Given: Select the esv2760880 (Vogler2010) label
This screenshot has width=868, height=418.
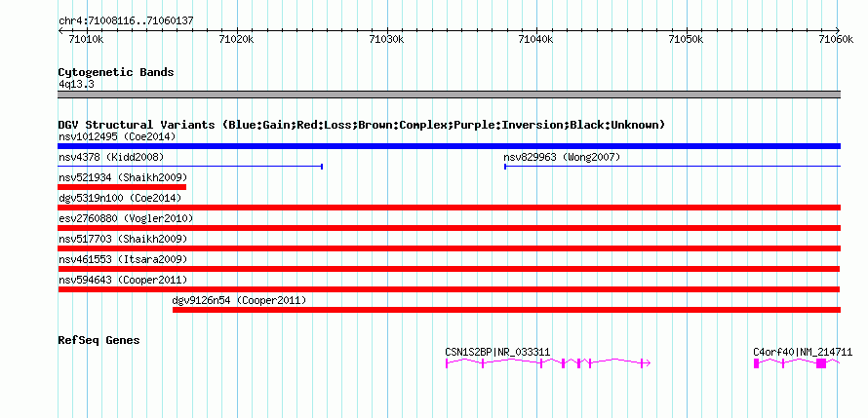Looking at the screenshot, I should coord(126,218).
